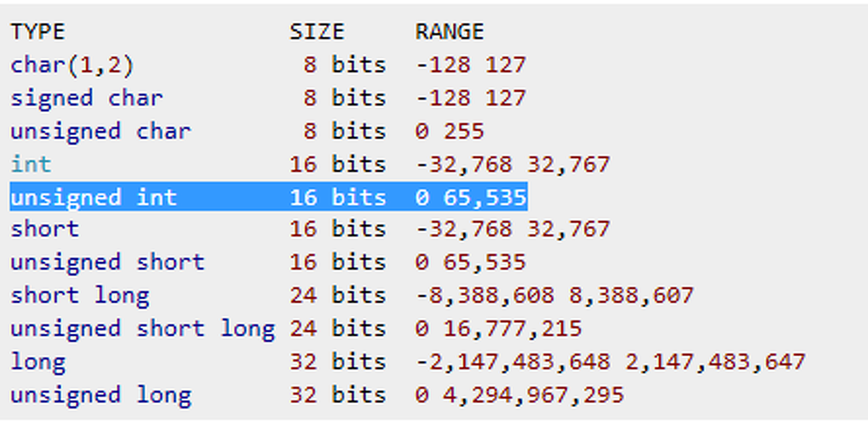Click the 24 bits size of short long
This screenshot has height=422, width=868.
337,296
